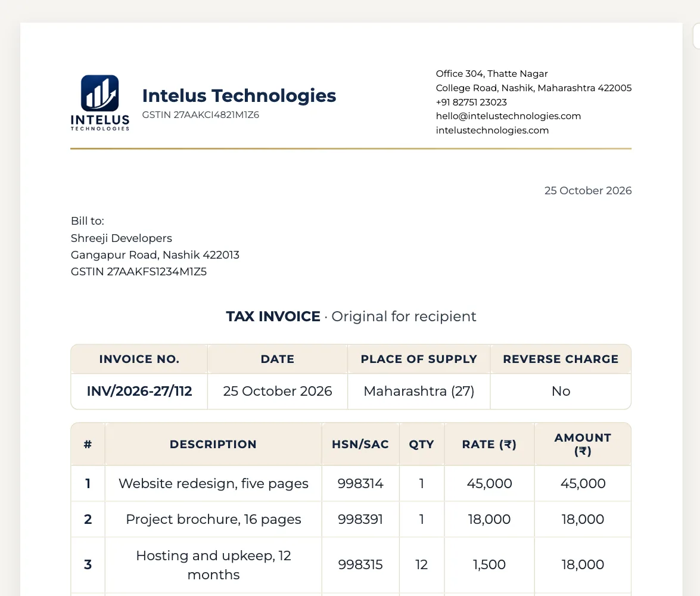Click HSN code 998314
Image resolution: width=700 pixels, height=596 pixels.
coord(360,483)
